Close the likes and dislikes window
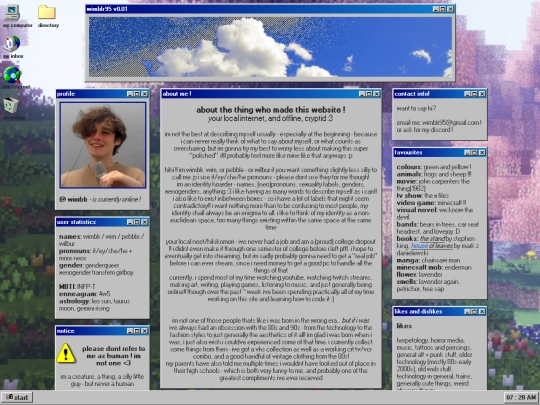Image resolution: width=540 pixels, height=405 pixels. [482, 312]
